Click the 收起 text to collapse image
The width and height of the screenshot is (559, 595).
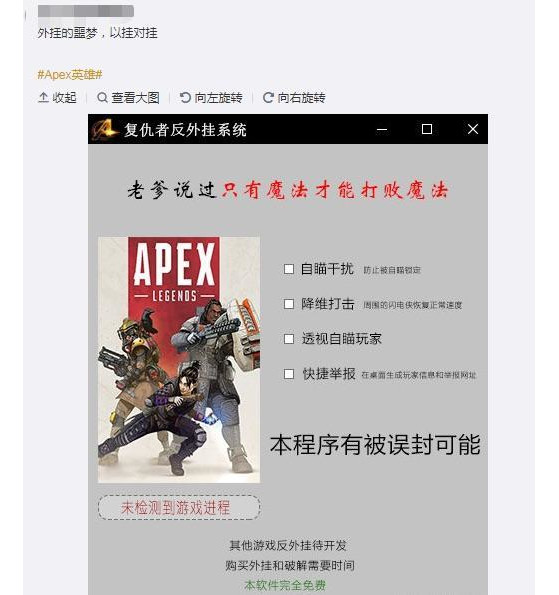coord(65,98)
